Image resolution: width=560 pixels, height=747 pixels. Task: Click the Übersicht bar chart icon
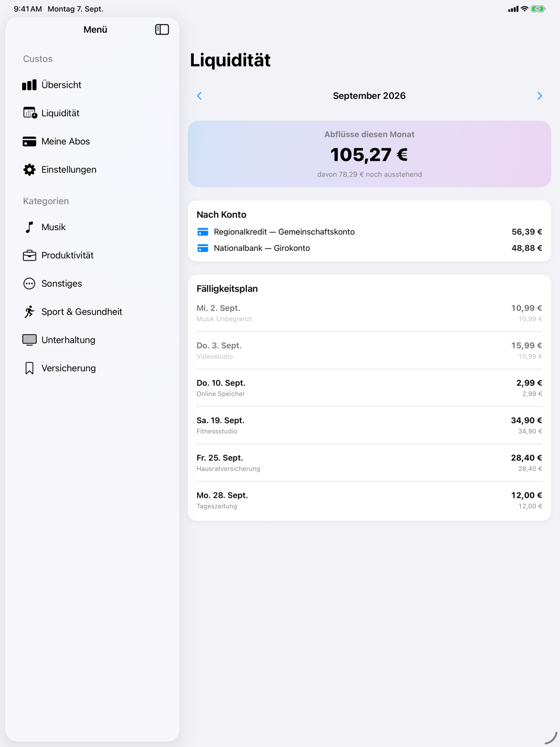point(29,85)
